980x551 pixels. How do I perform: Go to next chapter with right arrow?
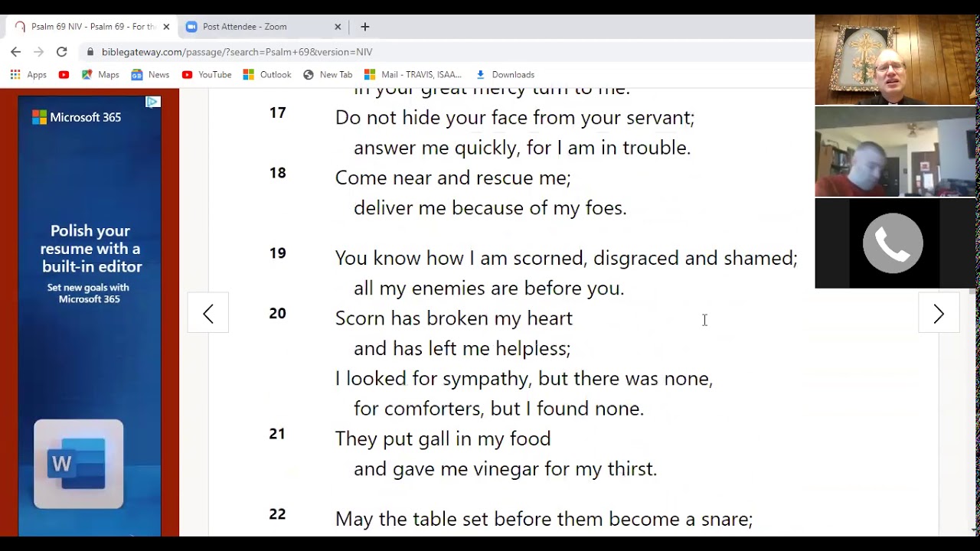tap(939, 314)
